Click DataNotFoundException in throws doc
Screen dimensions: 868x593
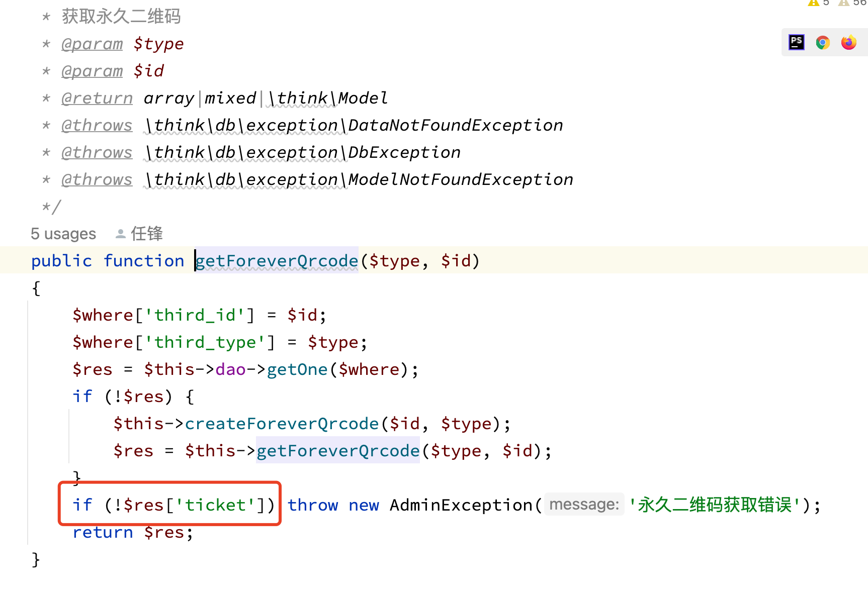pos(456,125)
